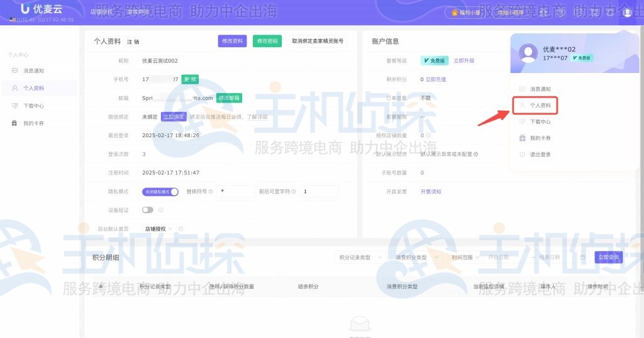Click the 优麦云 logo in the header
The width and height of the screenshot is (644, 338).
pos(41,8)
